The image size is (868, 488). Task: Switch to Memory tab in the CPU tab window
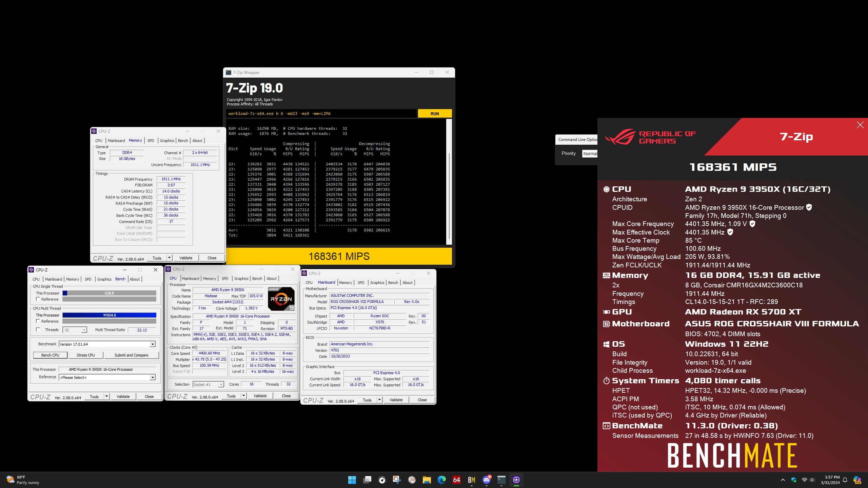(210, 279)
